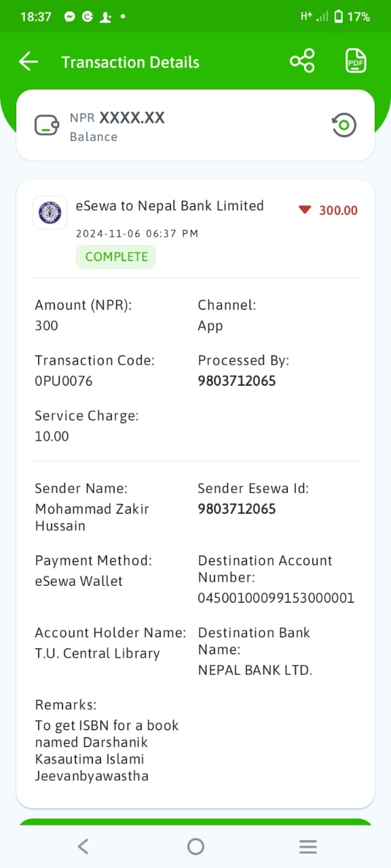This screenshot has width=391, height=868.
Task: Reveal the hidden balance with the refresh icon
Action: [x=344, y=125]
